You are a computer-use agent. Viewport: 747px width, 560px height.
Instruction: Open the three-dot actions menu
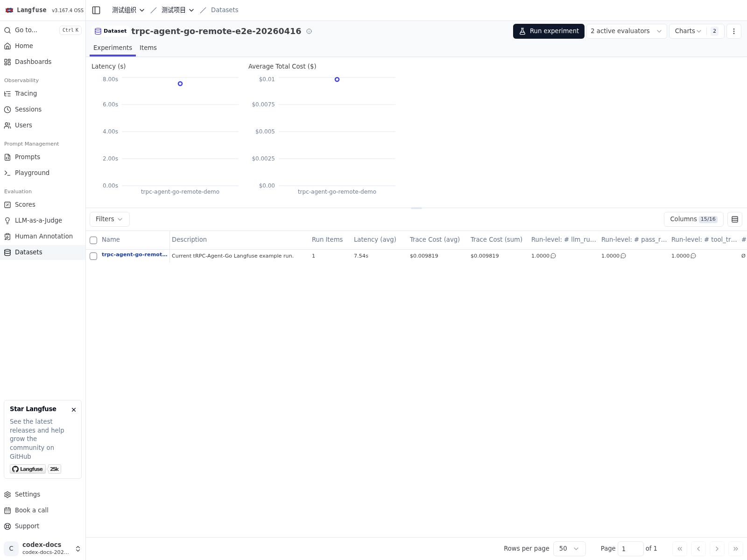click(x=733, y=31)
